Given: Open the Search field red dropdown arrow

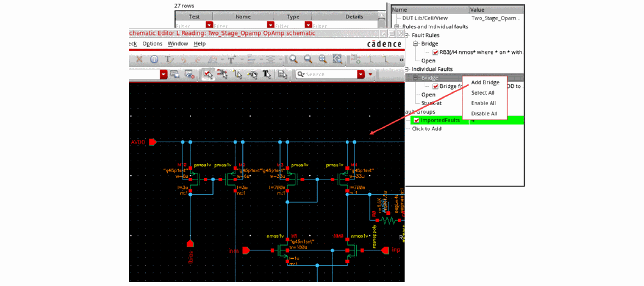Looking at the screenshot, I should (x=361, y=74).
